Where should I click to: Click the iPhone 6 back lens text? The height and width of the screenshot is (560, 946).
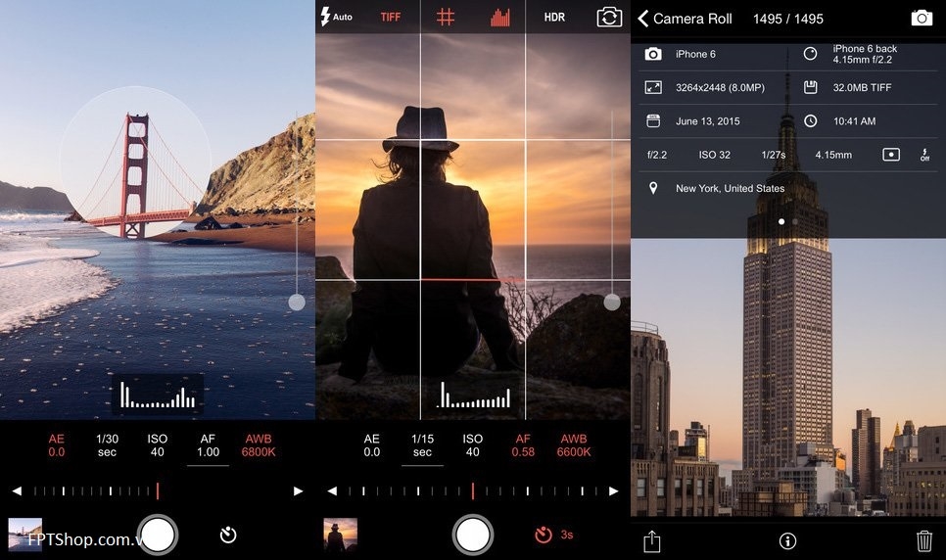[865, 54]
